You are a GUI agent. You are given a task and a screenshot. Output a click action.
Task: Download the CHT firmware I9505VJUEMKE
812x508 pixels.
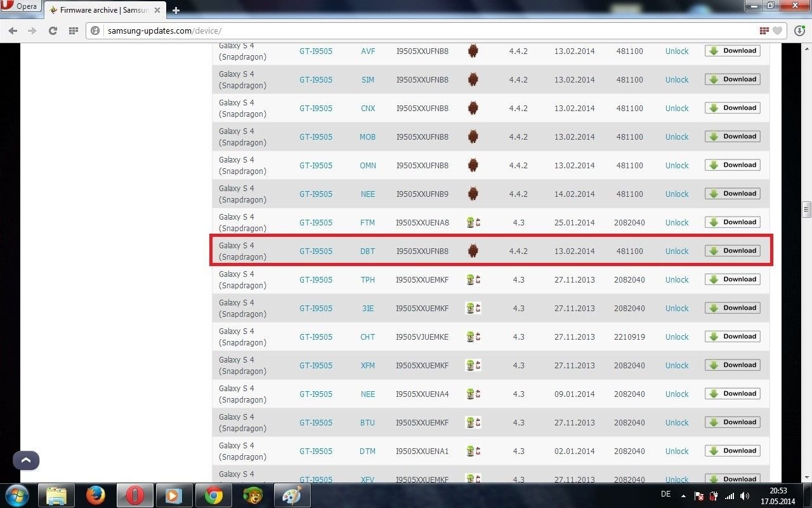click(x=732, y=337)
